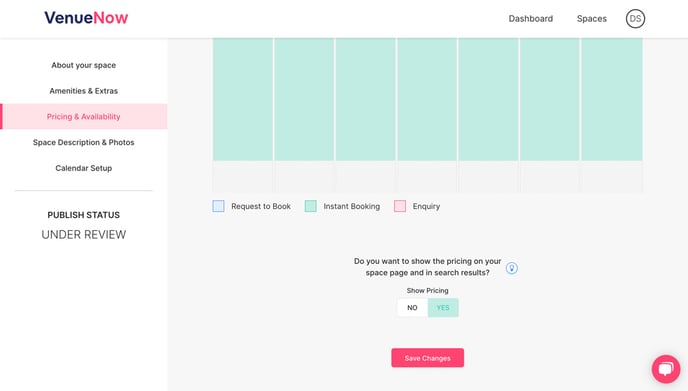The image size is (688, 391).
Task: Select the Enquiry legend swatch
Action: [400, 206]
